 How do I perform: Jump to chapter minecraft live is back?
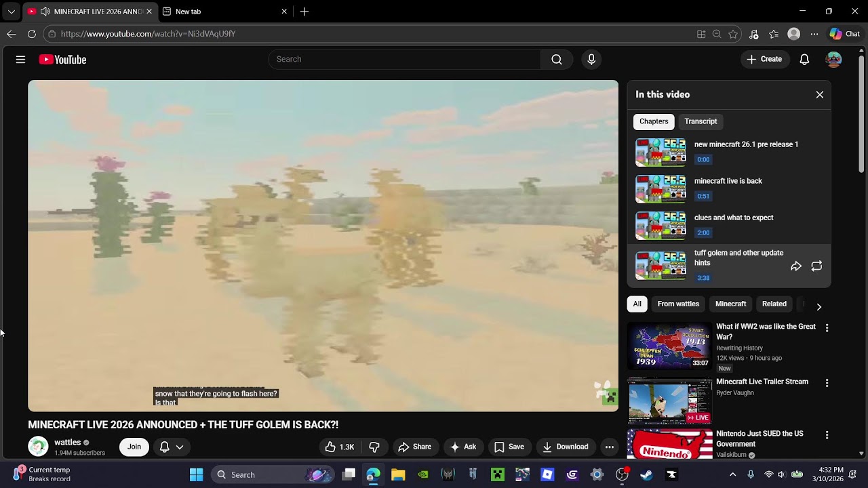(729, 189)
